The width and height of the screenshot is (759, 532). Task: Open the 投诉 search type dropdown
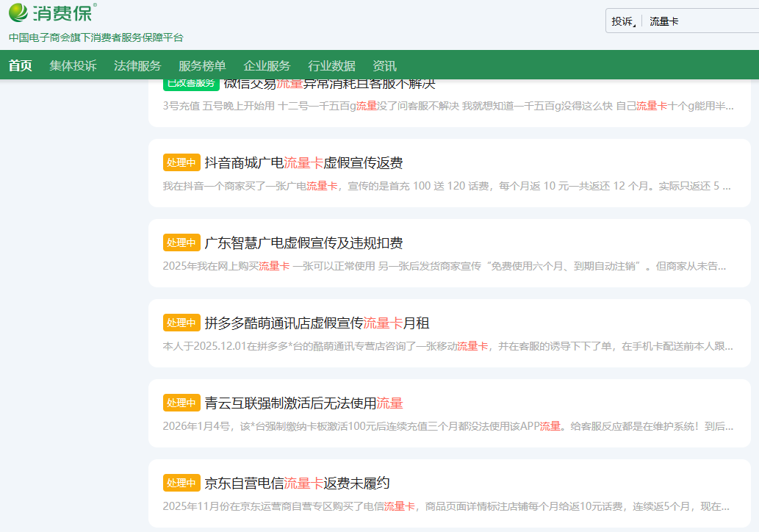click(x=624, y=21)
